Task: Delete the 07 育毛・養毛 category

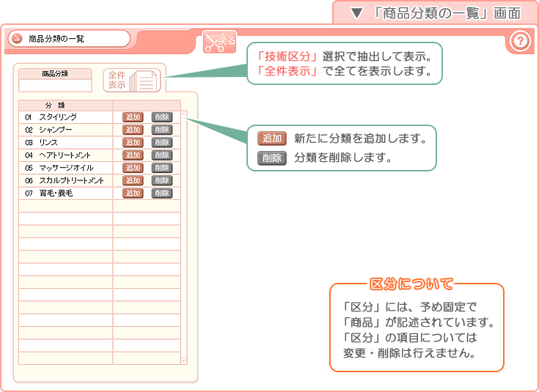Action: tap(161, 193)
